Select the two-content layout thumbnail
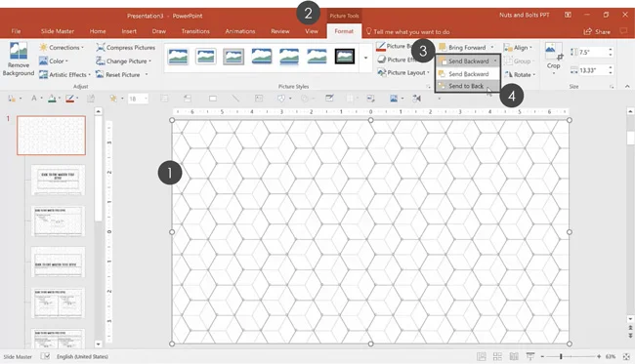Image resolution: width=635 pixels, height=364 pixels. (58, 303)
